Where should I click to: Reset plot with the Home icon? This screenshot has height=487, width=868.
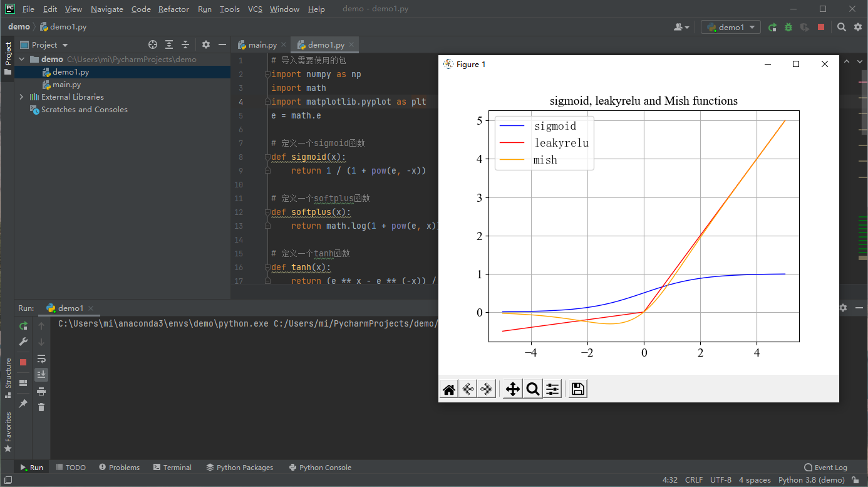[448, 389]
